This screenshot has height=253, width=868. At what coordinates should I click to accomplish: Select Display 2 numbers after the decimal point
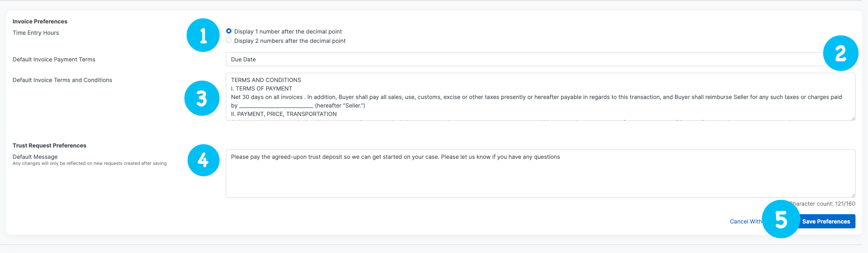[229, 40]
